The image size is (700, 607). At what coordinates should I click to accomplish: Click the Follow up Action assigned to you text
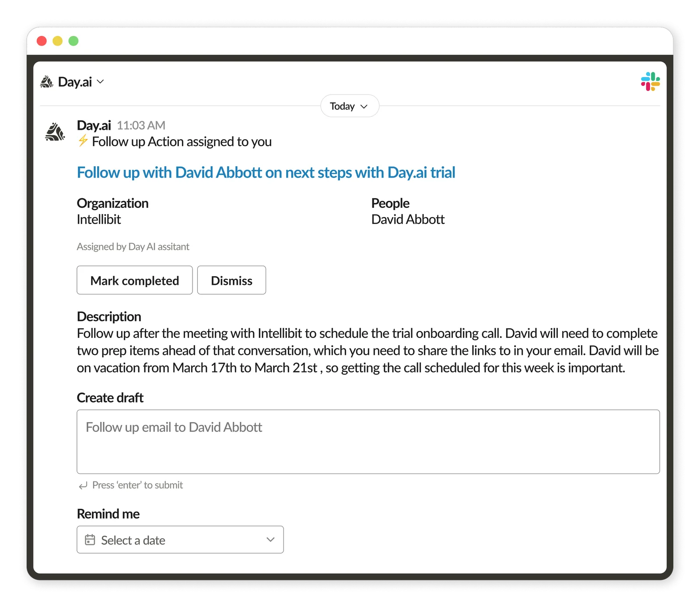pyautogui.click(x=182, y=142)
